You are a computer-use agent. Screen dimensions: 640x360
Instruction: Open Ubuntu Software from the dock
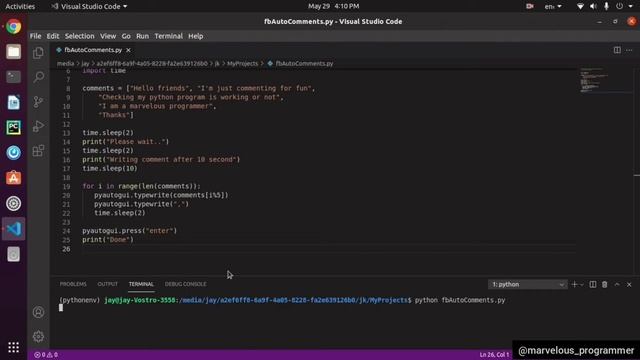click(x=13, y=178)
